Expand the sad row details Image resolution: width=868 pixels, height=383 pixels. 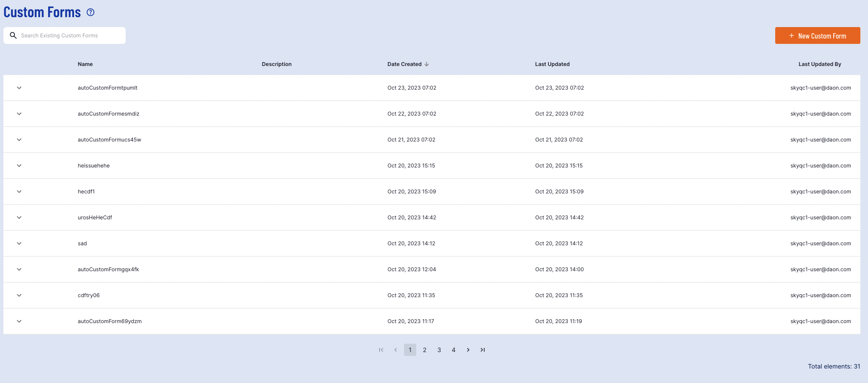19,243
